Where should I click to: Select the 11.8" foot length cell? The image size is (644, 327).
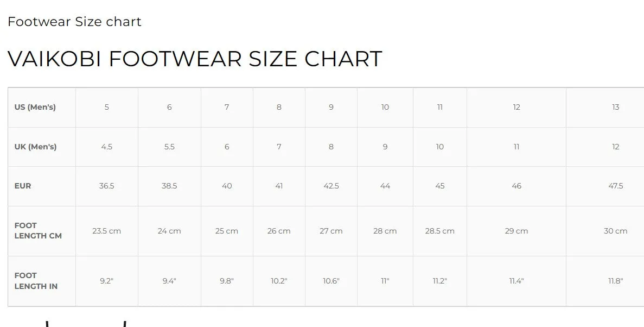click(605, 281)
